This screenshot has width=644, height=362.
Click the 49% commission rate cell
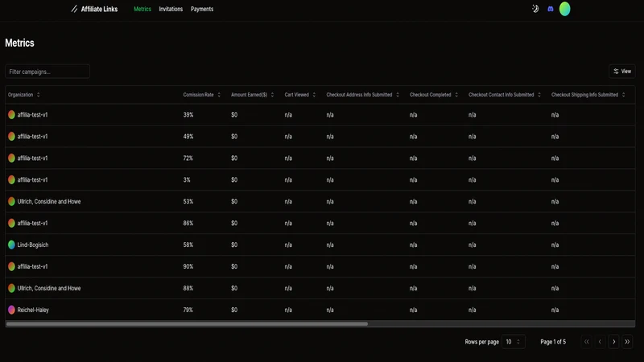tap(188, 137)
